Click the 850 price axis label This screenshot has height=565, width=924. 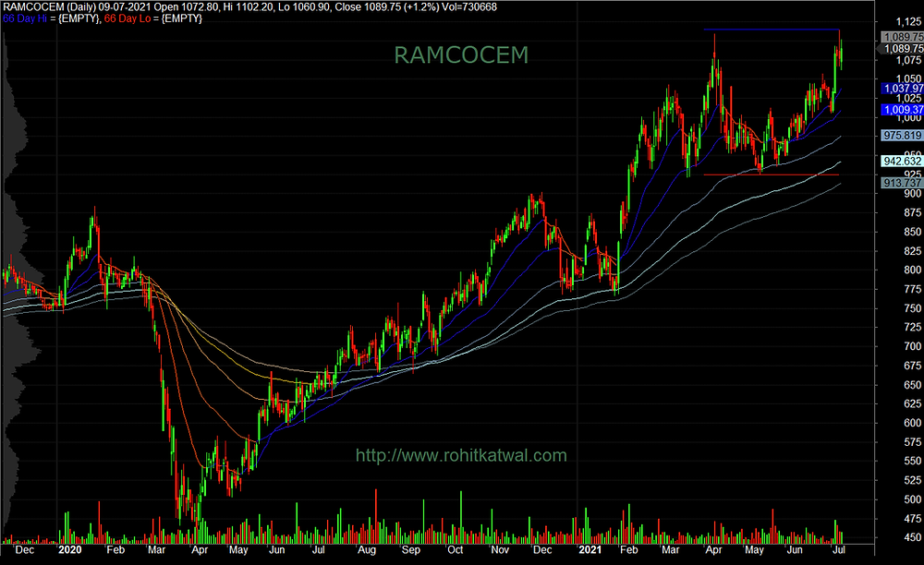click(912, 232)
